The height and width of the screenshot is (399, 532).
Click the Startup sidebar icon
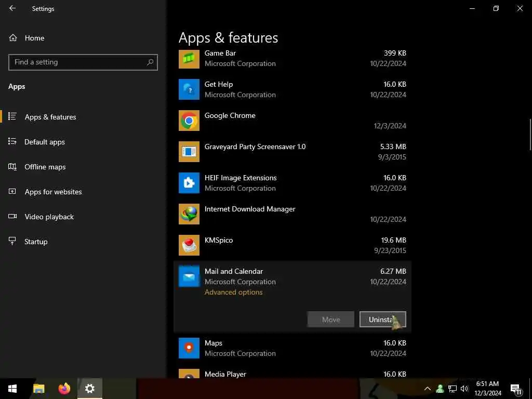tap(12, 241)
